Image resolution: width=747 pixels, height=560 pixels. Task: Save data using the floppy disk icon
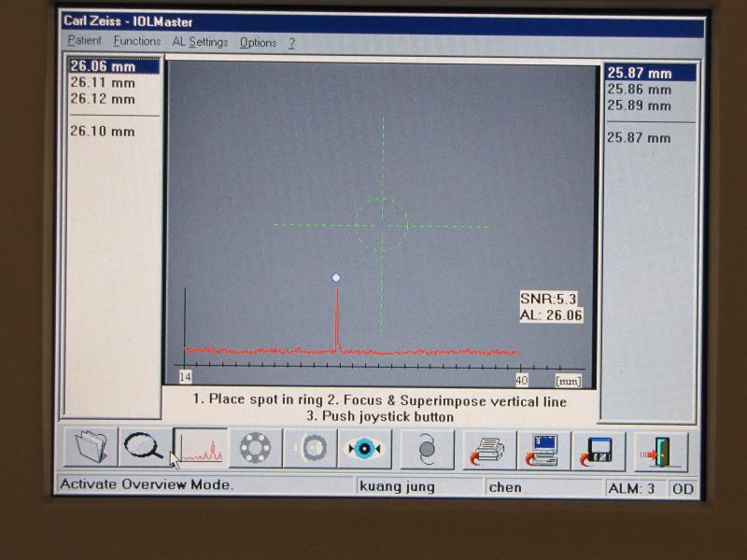click(x=598, y=450)
